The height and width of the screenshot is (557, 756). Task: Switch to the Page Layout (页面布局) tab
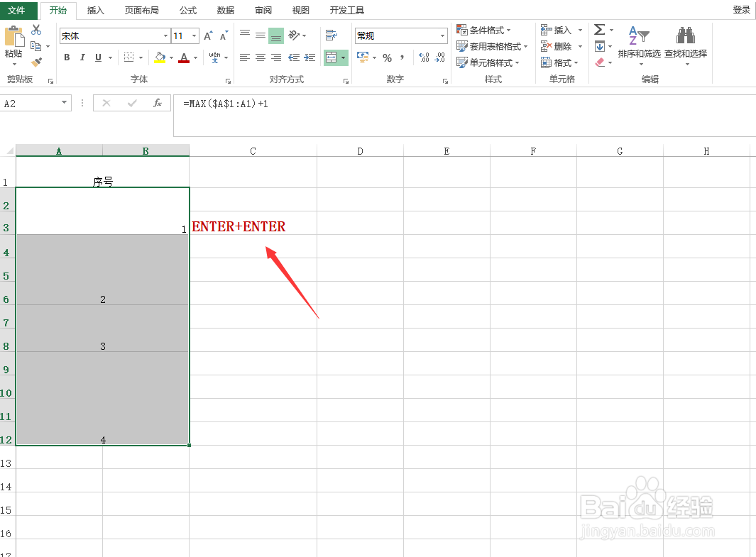(142, 10)
